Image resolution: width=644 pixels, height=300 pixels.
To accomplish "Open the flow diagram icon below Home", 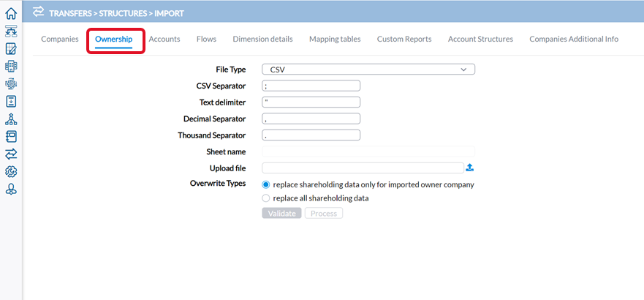I will (11, 31).
